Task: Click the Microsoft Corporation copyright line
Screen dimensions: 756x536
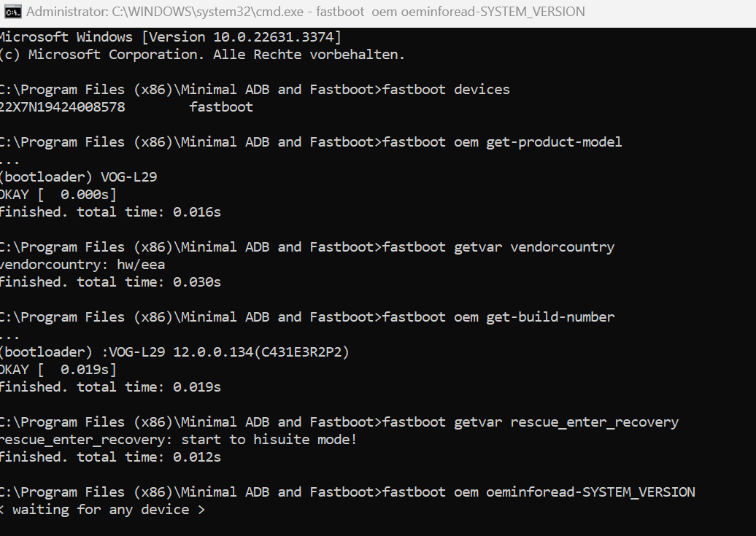Action: point(201,54)
